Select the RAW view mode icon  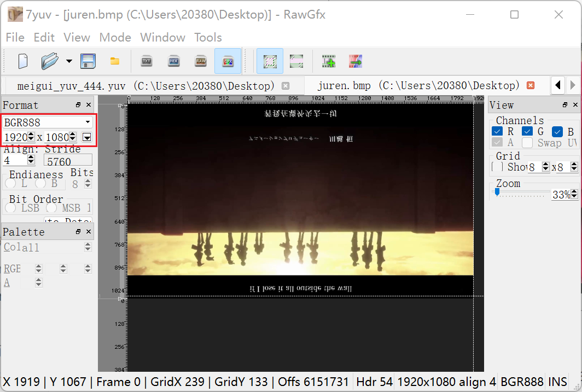coord(201,61)
